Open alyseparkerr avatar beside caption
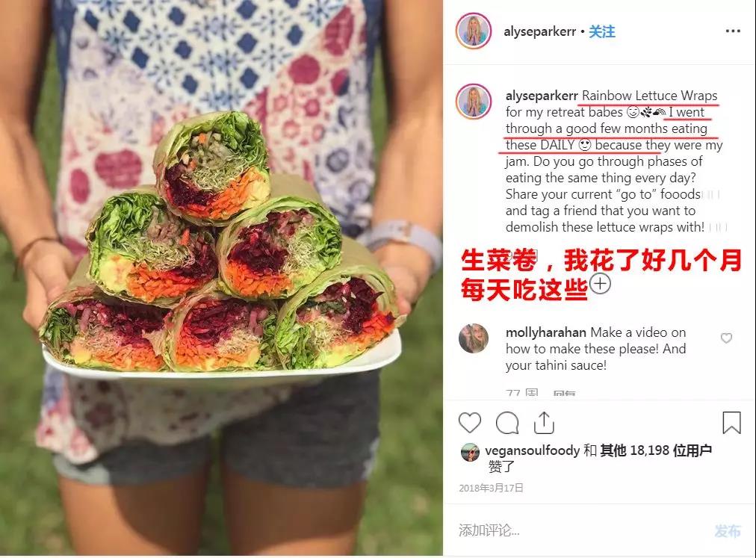756x558 pixels. point(474,102)
